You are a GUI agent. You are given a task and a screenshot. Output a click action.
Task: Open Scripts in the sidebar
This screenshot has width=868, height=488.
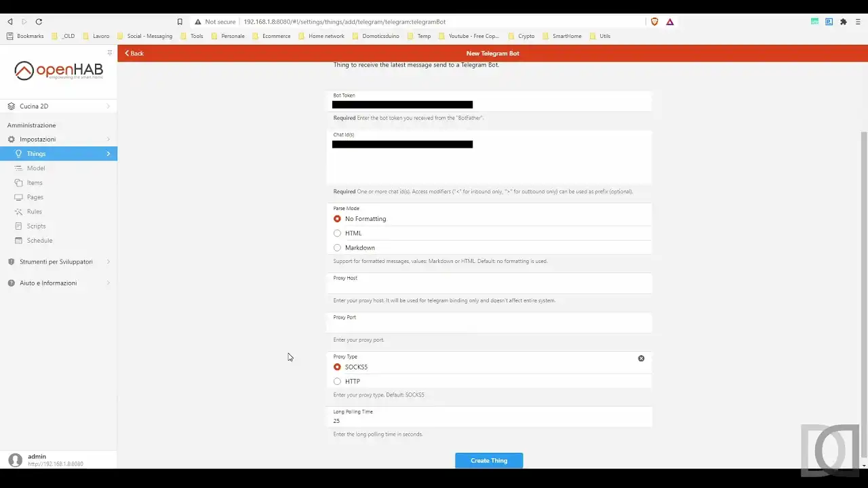click(x=58, y=226)
